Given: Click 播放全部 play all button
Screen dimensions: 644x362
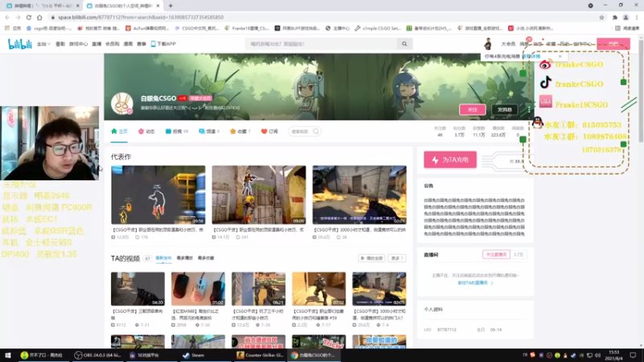Looking at the screenshot, I should click(x=371, y=258).
